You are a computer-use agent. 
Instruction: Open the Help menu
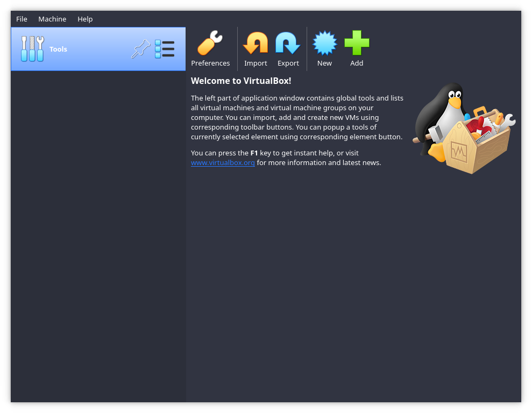[x=85, y=19]
